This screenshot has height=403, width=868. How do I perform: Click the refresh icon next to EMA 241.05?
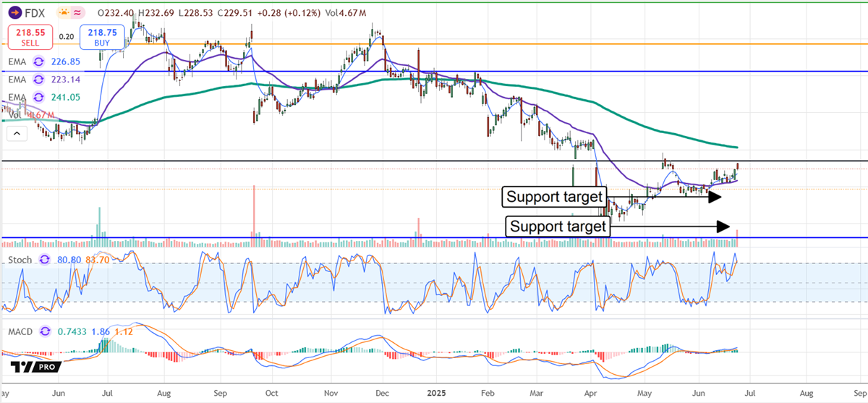coord(39,97)
